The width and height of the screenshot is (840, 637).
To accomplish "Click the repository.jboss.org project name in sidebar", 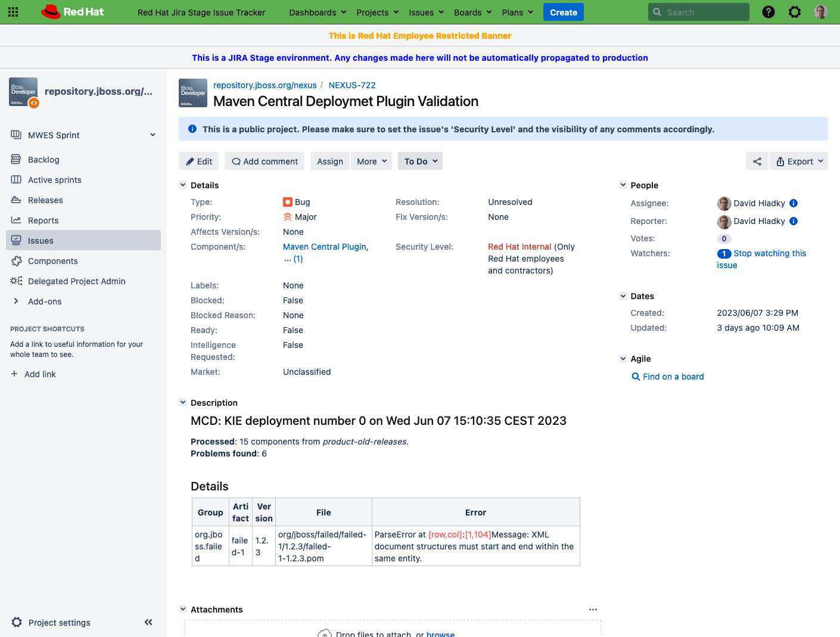I will (x=99, y=91).
